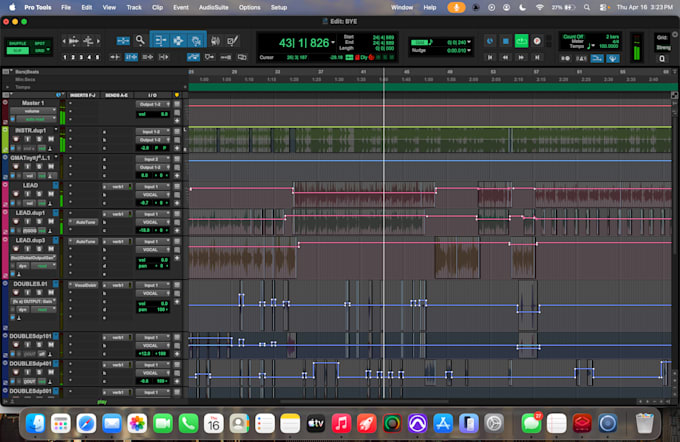Click Master 1 vol fader value
The width and height of the screenshot is (680, 442).
(154, 115)
